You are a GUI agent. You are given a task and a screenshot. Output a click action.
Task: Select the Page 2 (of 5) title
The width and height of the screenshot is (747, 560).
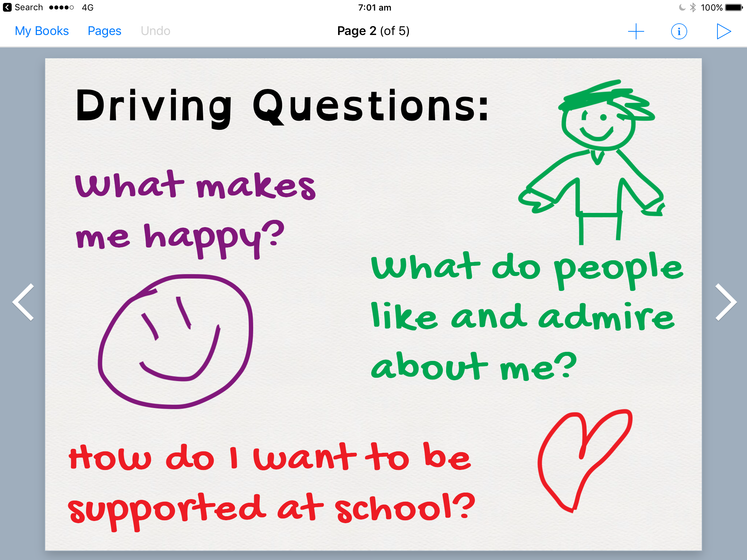(373, 31)
